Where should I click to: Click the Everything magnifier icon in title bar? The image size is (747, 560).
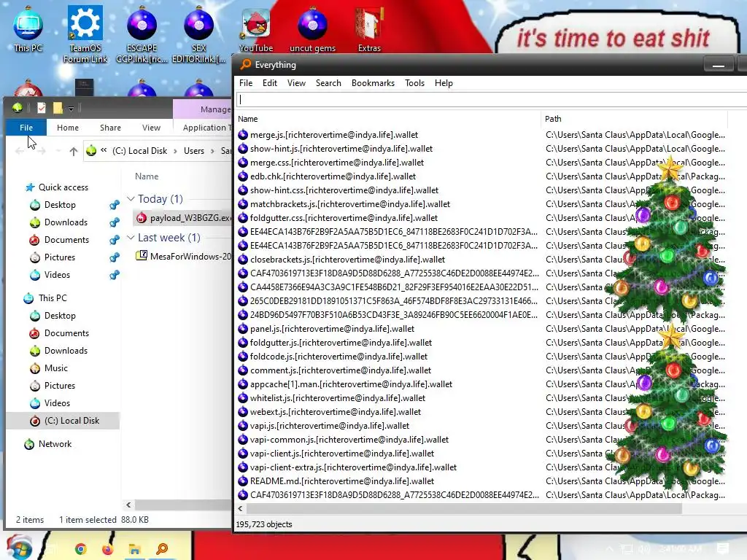pyautogui.click(x=246, y=64)
